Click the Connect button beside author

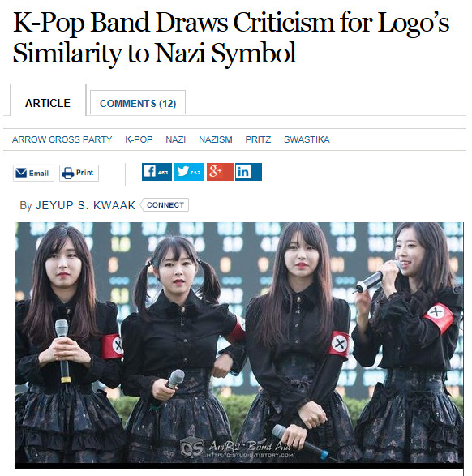165,205
